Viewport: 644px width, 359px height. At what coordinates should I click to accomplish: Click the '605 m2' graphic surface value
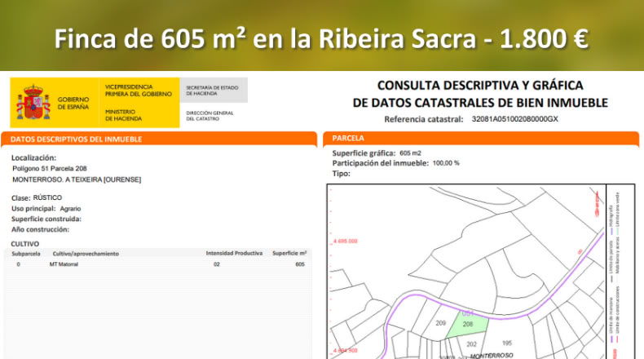click(x=410, y=153)
